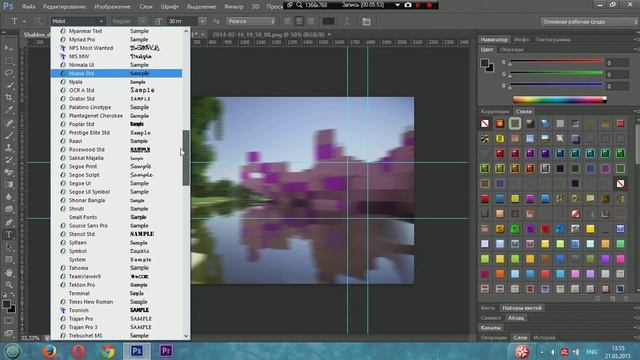This screenshot has height=360, width=640.
Task: Pick a color from spectrum ramp
Action: tap(559, 100)
